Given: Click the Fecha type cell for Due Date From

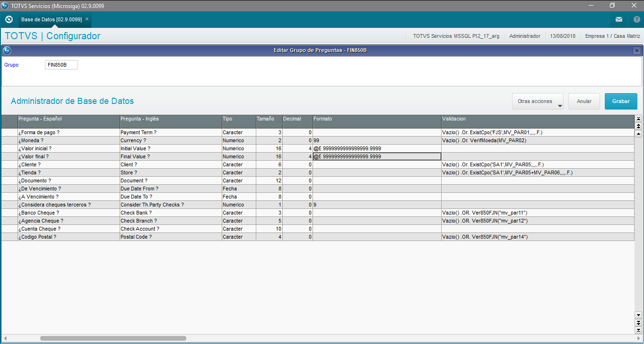Looking at the screenshot, I should point(239,189).
